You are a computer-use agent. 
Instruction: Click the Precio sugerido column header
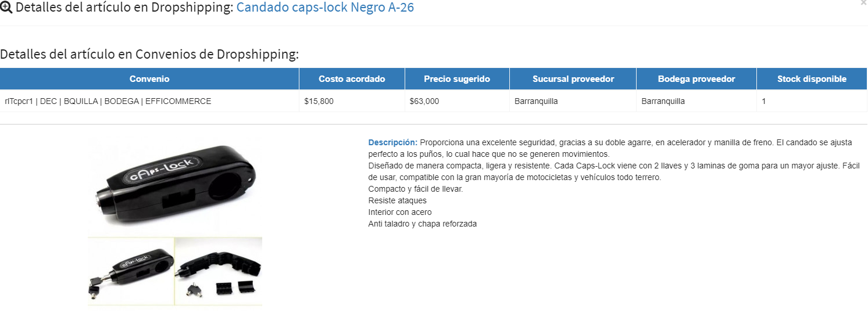click(457, 79)
